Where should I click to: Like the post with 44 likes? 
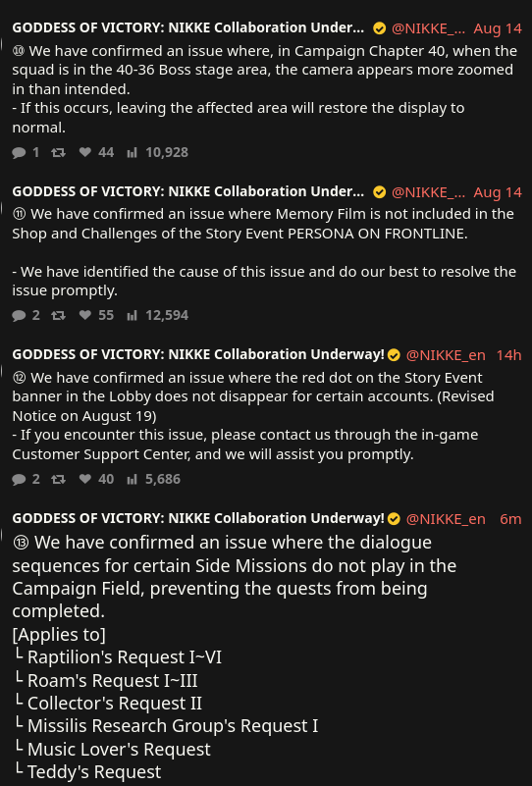[85, 152]
